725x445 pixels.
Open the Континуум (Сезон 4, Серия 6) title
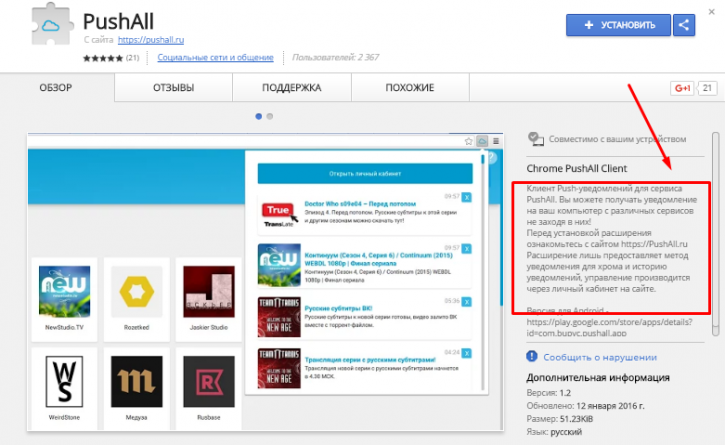pos(378,259)
